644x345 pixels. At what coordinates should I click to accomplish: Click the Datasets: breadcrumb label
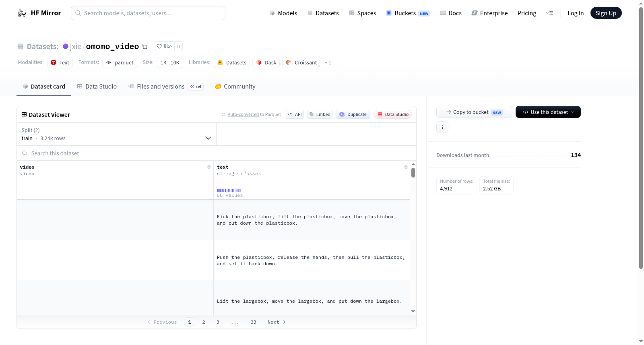pyautogui.click(x=43, y=46)
